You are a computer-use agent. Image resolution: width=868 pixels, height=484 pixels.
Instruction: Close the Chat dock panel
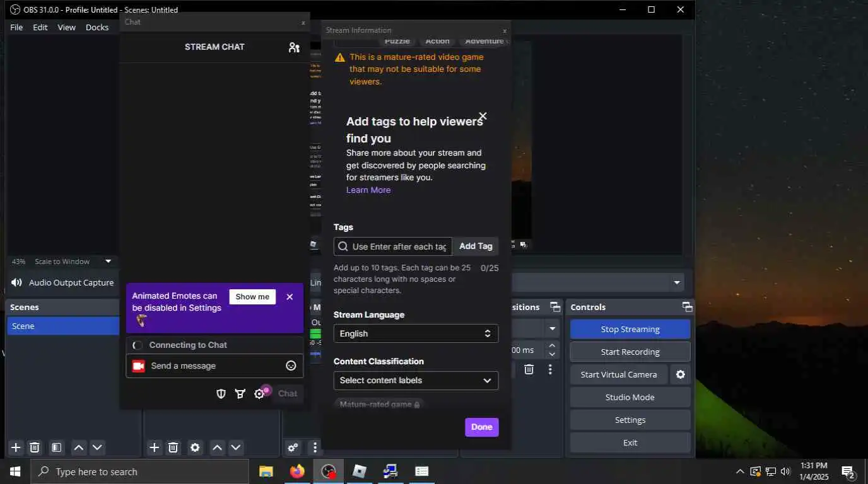coord(303,23)
